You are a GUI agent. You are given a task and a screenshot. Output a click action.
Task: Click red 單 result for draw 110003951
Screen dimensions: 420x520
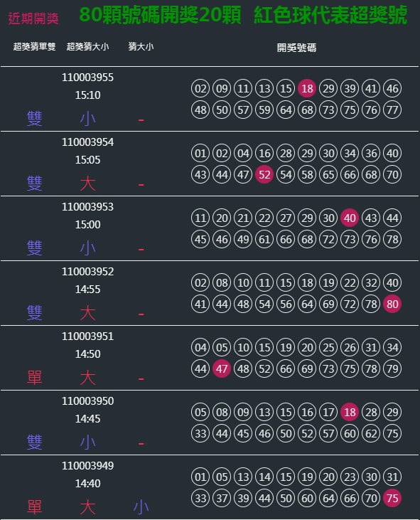[34, 378]
